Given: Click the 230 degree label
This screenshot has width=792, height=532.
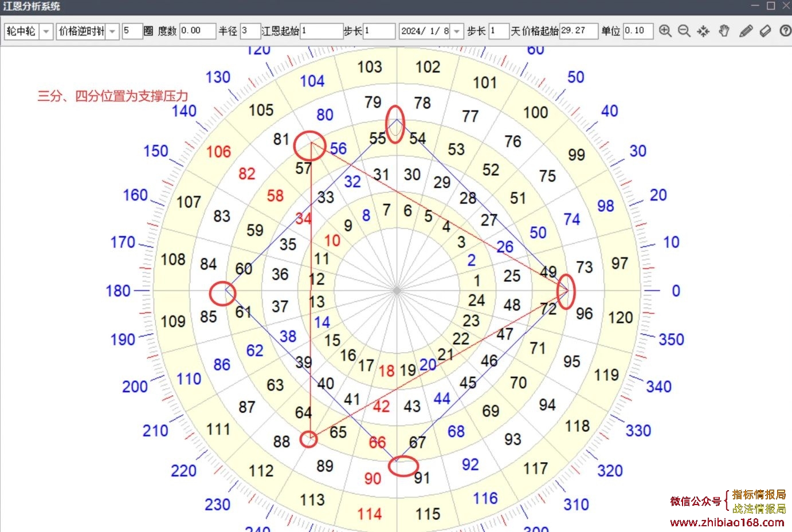Looking at the screenshot, I should coord(218,505).
